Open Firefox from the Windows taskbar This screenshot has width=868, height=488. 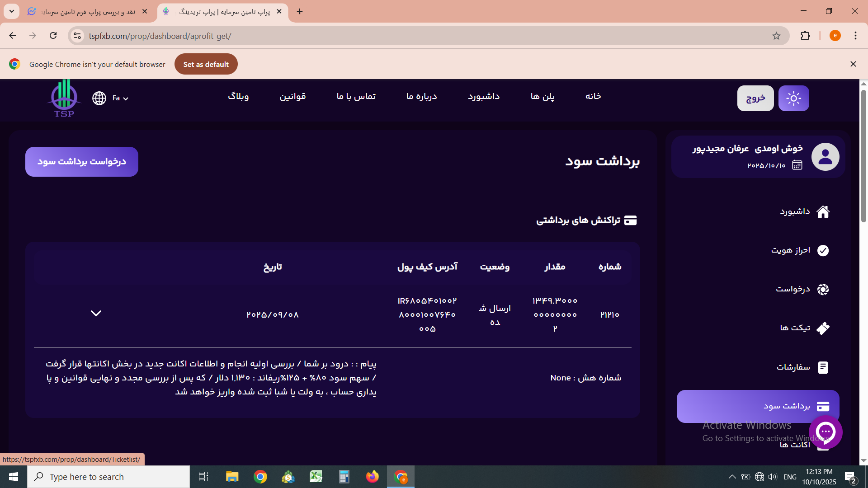(373, 477)
